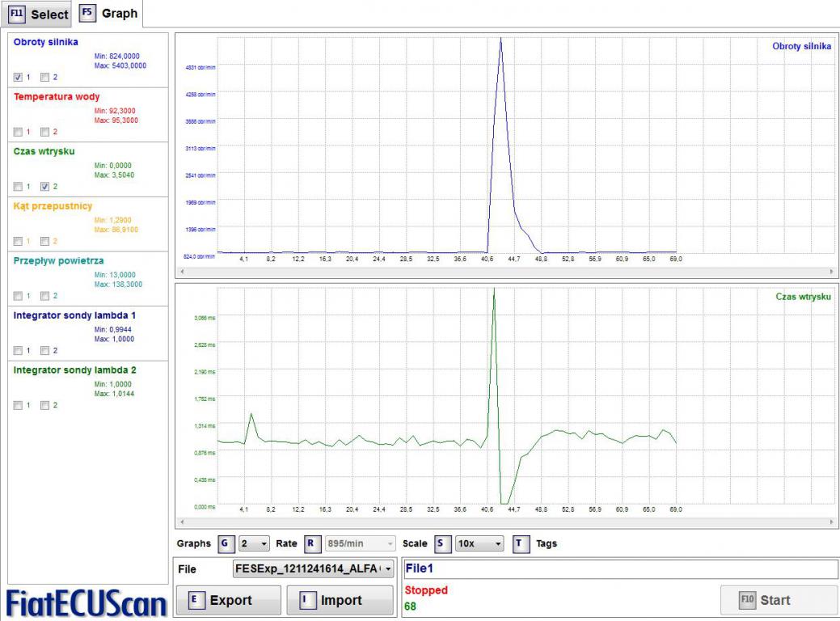
Task: Check graph 1 for Integrator sondy lambda 1
Action: point(19,350)
